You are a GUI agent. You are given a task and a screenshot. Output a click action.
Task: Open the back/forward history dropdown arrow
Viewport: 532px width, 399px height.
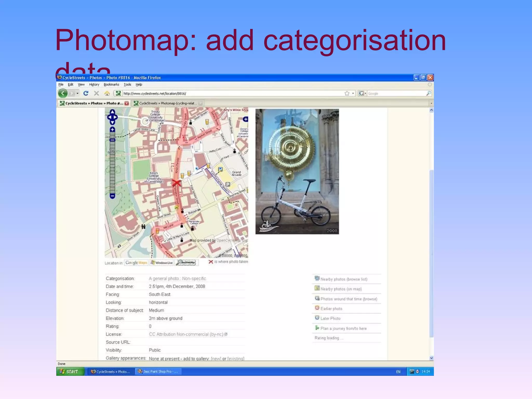tap(77, 93)
